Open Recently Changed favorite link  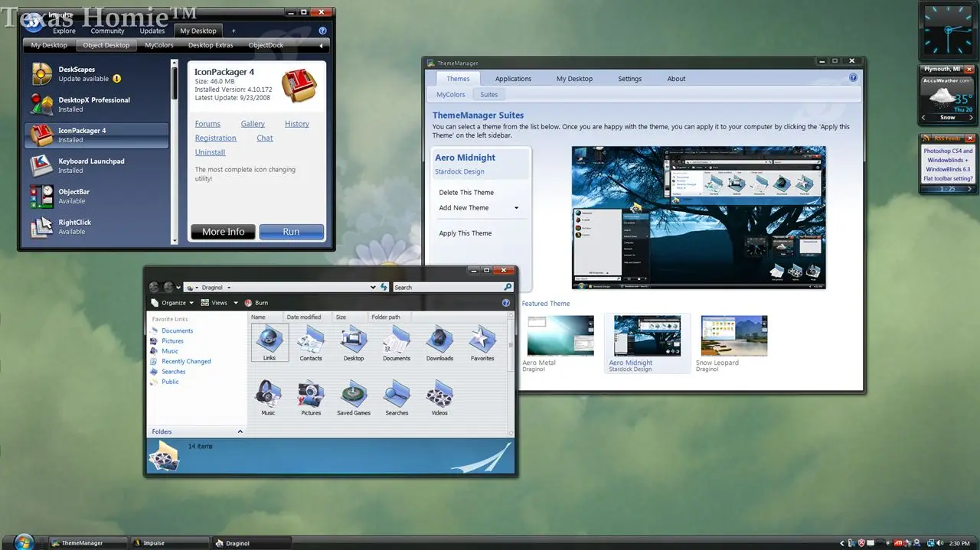(x=186, y=362)
